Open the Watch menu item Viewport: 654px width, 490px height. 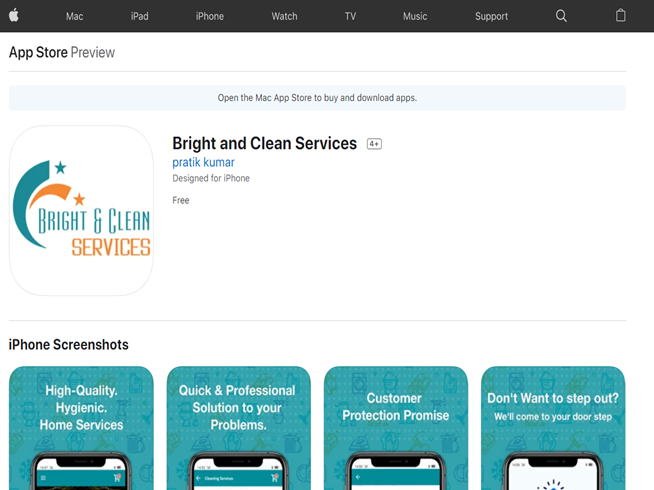(x=284, y=16)
